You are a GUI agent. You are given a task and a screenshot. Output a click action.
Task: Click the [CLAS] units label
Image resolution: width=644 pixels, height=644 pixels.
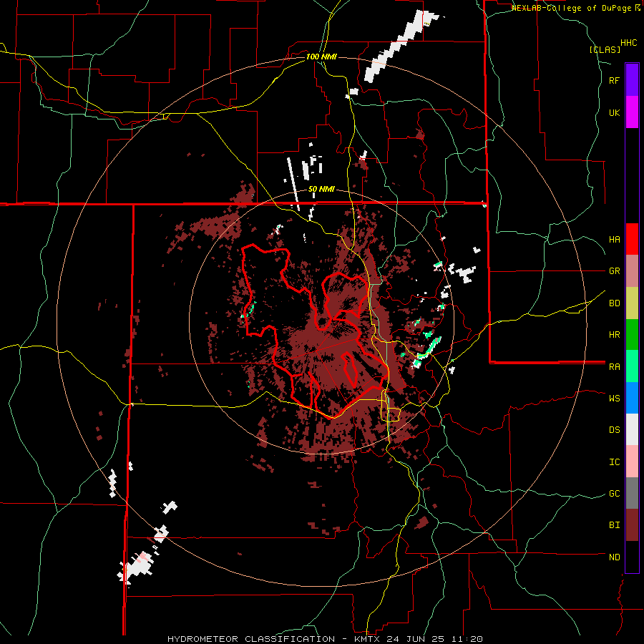[605, 49]
